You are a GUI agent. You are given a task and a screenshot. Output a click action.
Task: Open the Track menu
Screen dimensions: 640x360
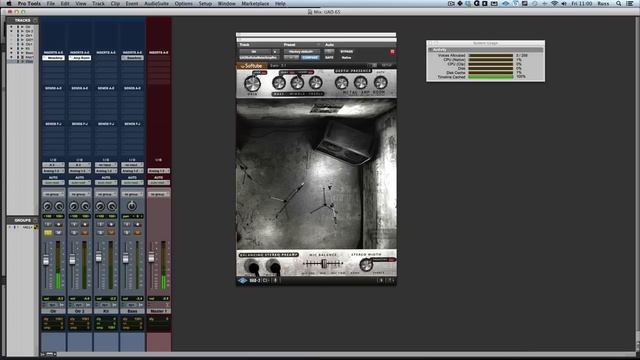[x=98, y=3]
